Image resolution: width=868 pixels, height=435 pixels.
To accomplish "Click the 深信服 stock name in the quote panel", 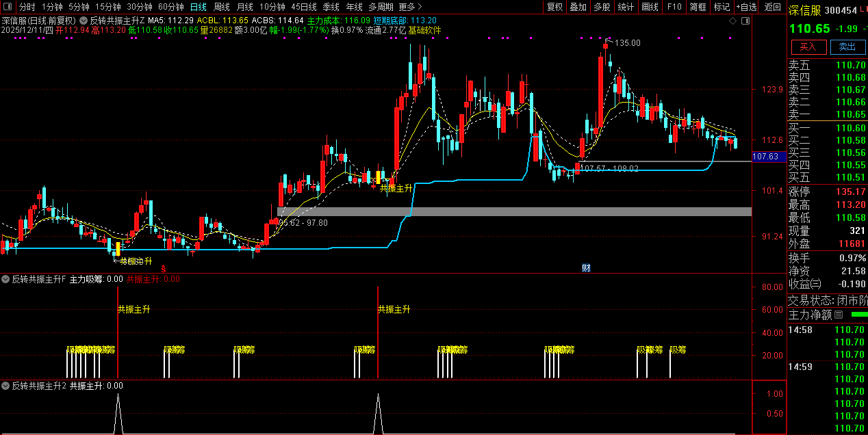I will pos(805,10).
